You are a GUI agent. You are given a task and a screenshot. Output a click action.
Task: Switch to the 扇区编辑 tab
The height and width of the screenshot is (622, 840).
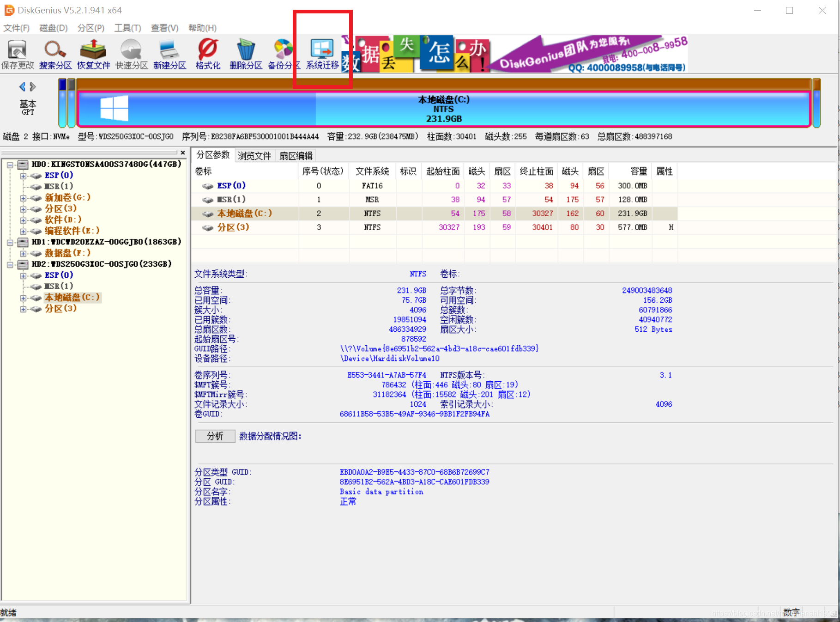tap(296, 156)
